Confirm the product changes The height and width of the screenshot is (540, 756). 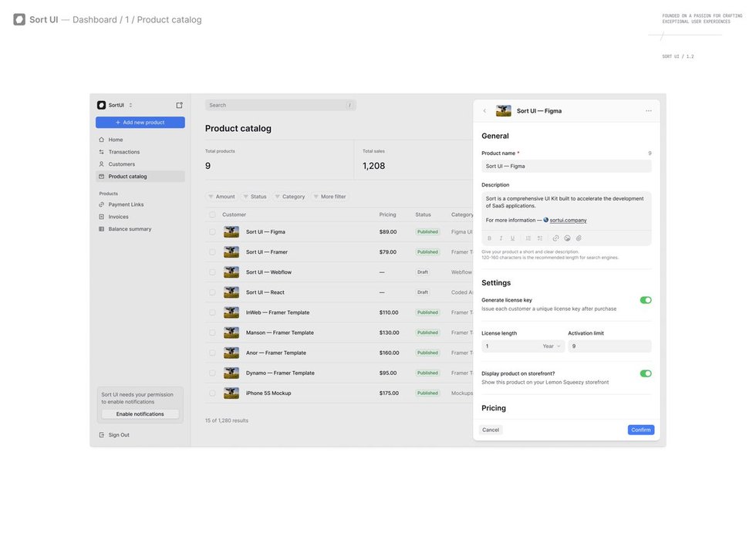point(641,430)
